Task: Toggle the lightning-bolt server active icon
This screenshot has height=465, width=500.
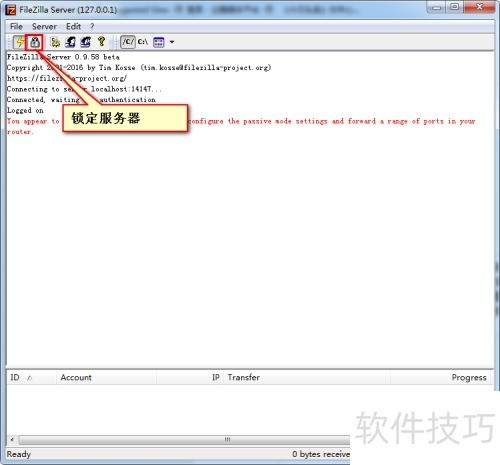Action: coord(19,42)
